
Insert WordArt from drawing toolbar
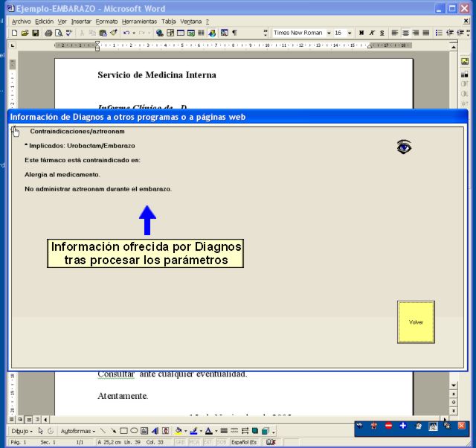[x=155, y=431]
